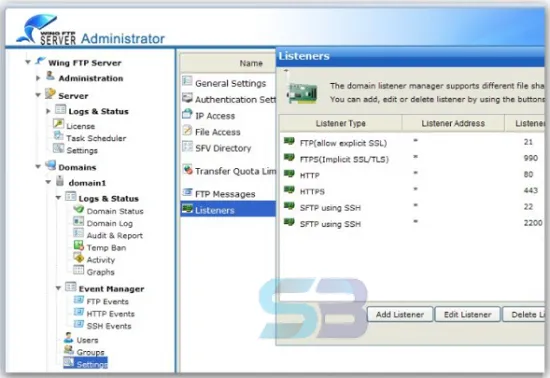The width and height of the screenshot is (550, 378).
Task: Click the FTP Messages icon
Action: [187, 192]
